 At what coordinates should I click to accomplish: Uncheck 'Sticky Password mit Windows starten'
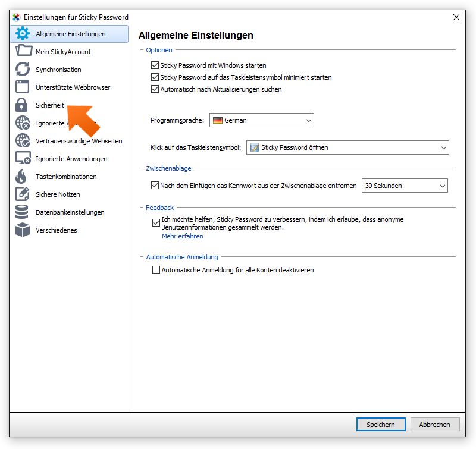155,65
